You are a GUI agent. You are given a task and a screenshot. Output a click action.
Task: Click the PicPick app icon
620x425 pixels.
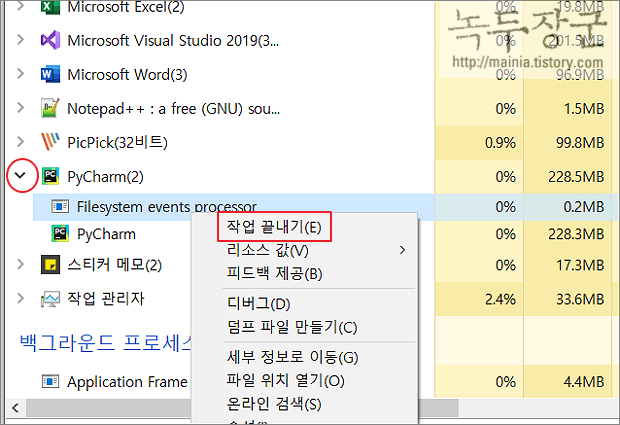[x=50, y=142]
